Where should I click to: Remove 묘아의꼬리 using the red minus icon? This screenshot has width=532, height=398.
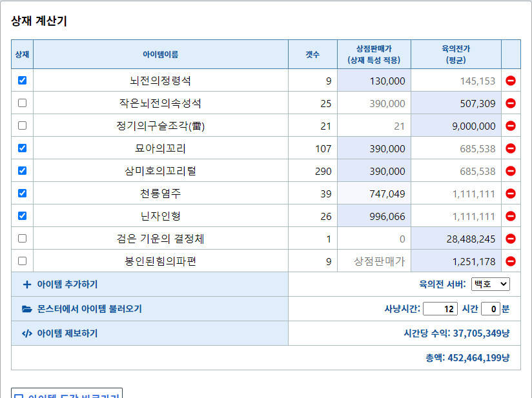(x=511, y=148)
